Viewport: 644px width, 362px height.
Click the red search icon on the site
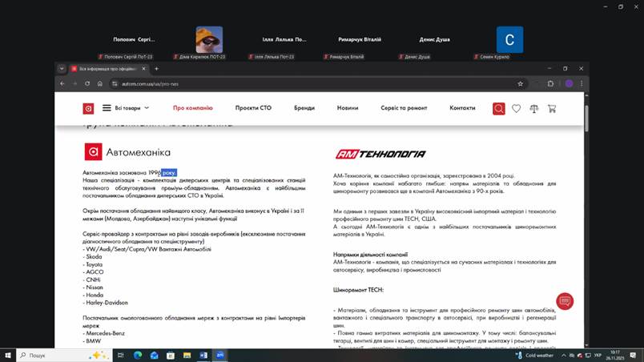point(498,108)
